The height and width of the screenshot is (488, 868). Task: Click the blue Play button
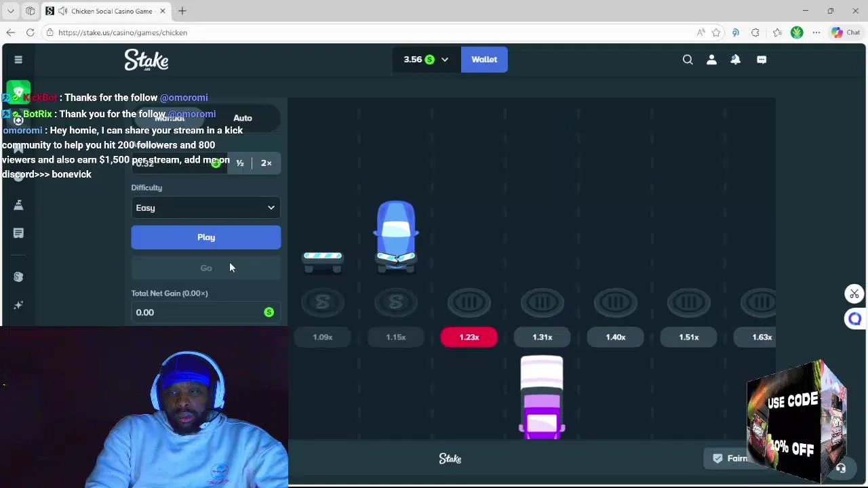point(206,237)
